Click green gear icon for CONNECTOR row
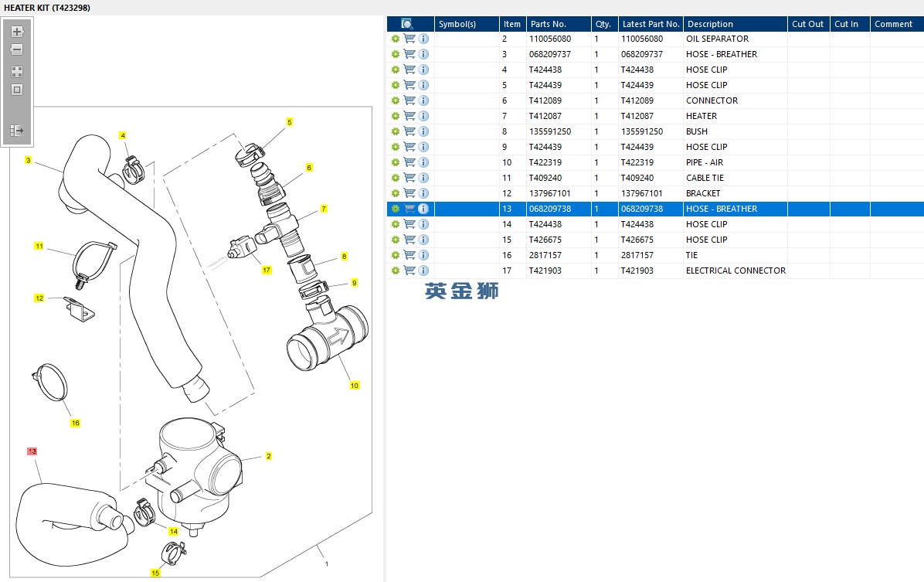924x582 pixels. (396, 100)
